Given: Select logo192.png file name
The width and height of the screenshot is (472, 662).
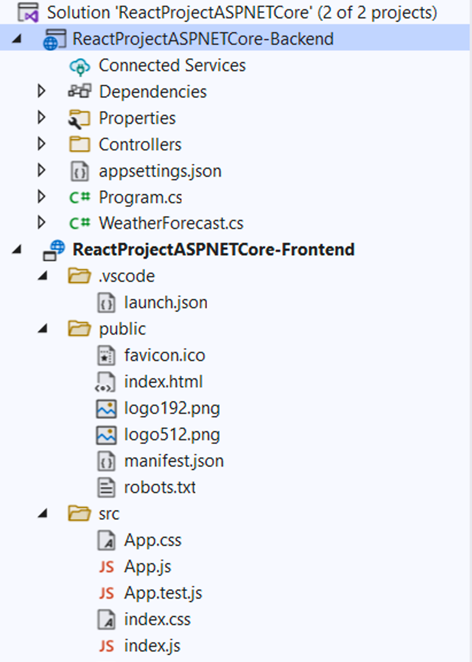Looking at the screenshot, I should (172, 408).
